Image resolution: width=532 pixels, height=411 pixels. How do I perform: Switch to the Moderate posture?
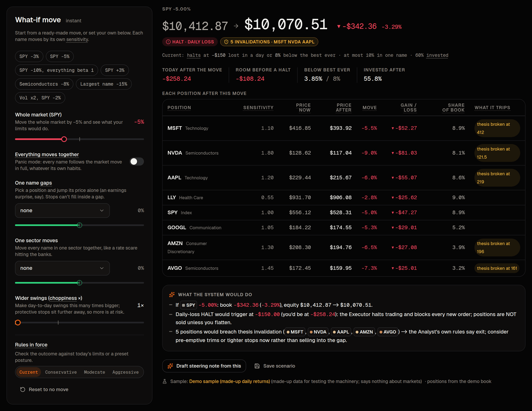94,372
